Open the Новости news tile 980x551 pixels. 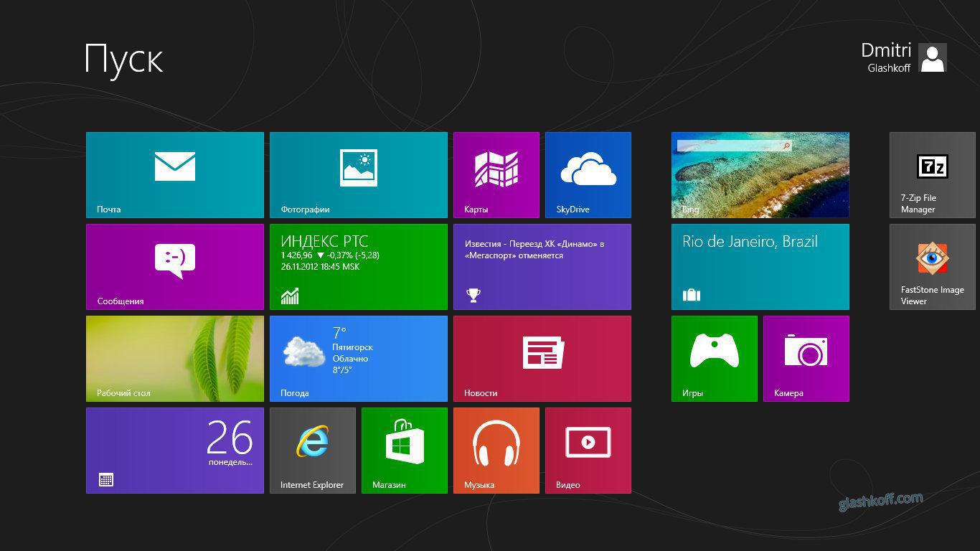542,359
